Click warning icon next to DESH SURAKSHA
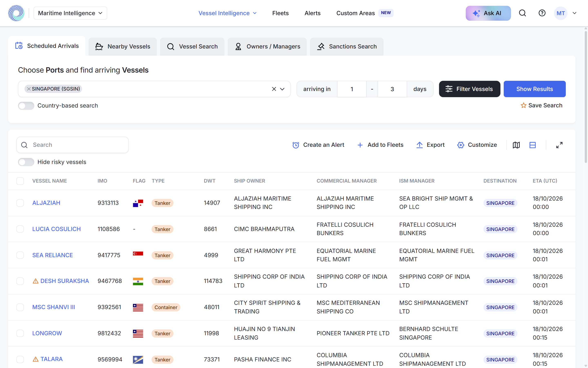The width and height of the screenshot is (588, 368). coord(36,281)
